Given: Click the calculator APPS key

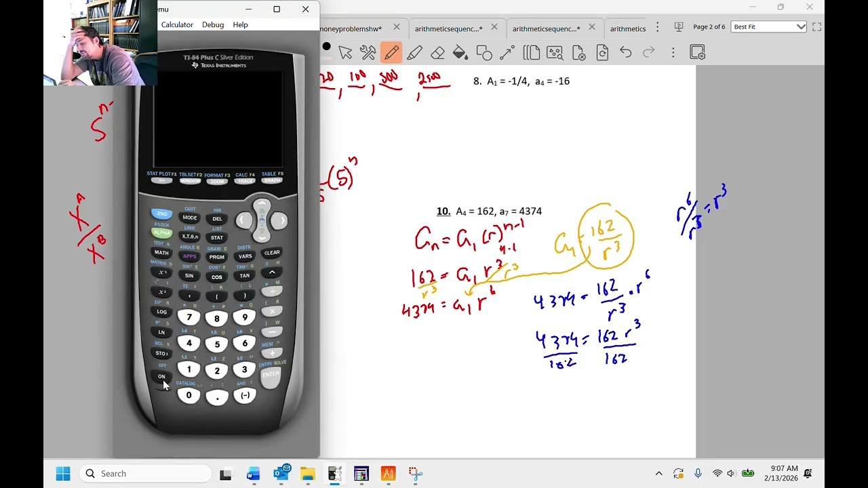Looking at the screenshot, I should (189, 257).
